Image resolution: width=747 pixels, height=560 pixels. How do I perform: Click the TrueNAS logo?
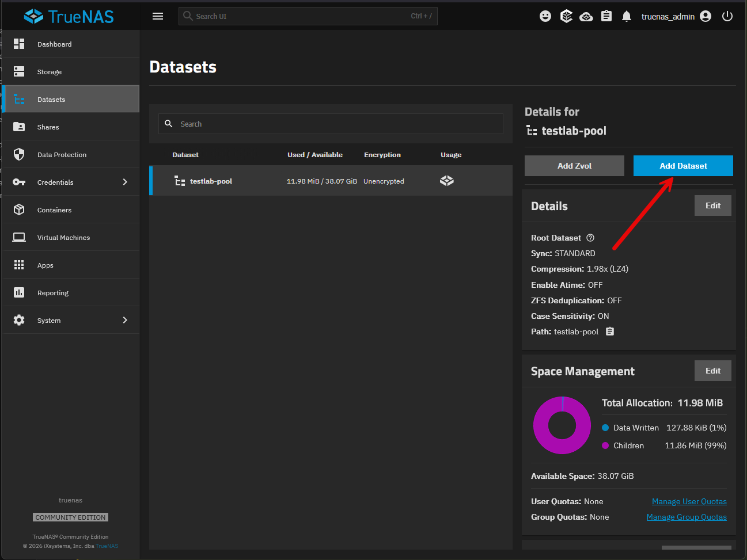click(x=69, y=16)
